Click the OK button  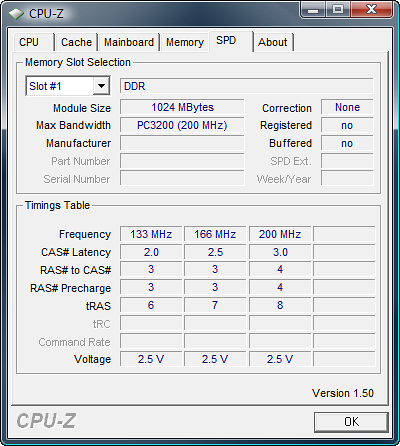tap(351, 422)
